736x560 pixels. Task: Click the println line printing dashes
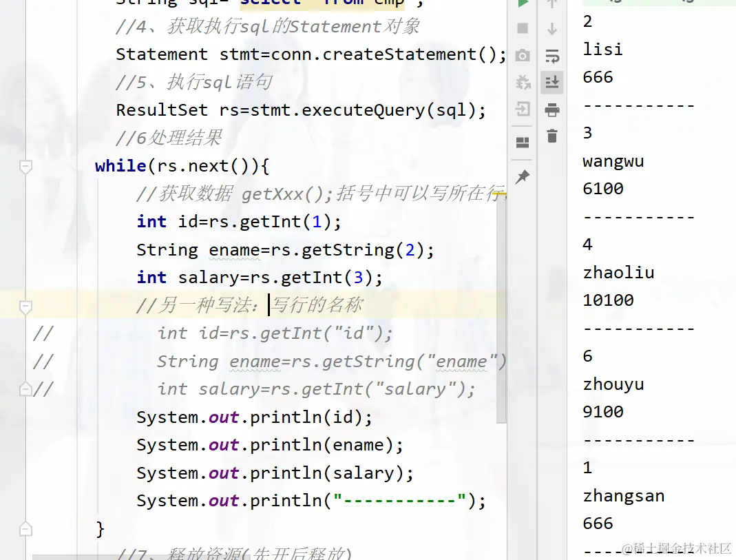tap(311, 501)
